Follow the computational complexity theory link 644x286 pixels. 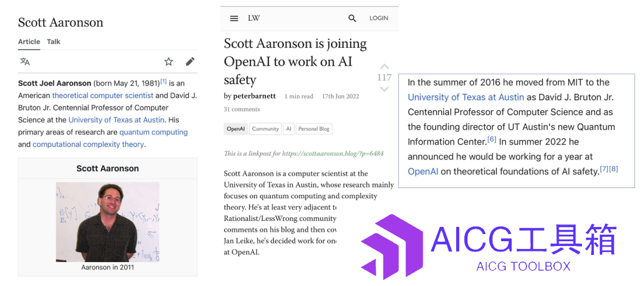[x=88, y=144]
